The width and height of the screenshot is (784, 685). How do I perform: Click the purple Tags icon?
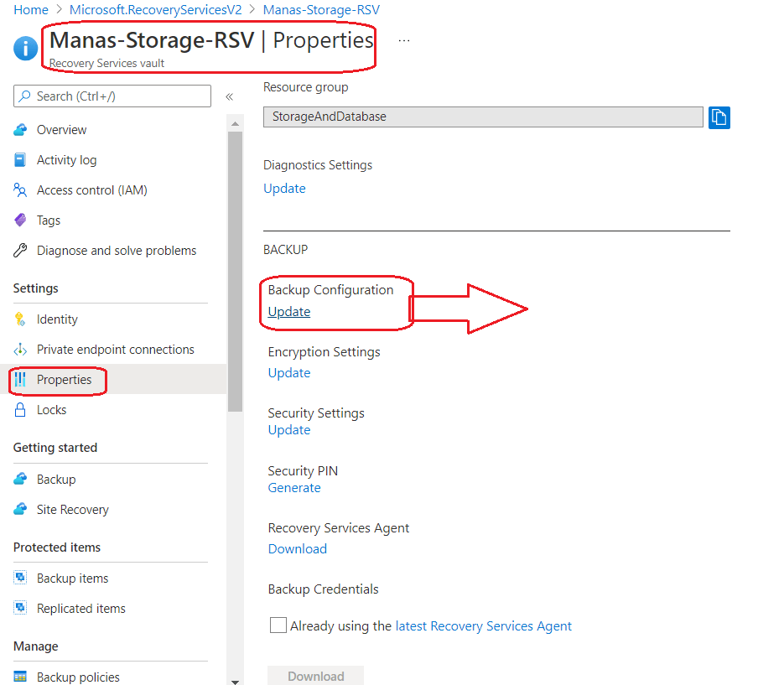[x=20, y=220]
